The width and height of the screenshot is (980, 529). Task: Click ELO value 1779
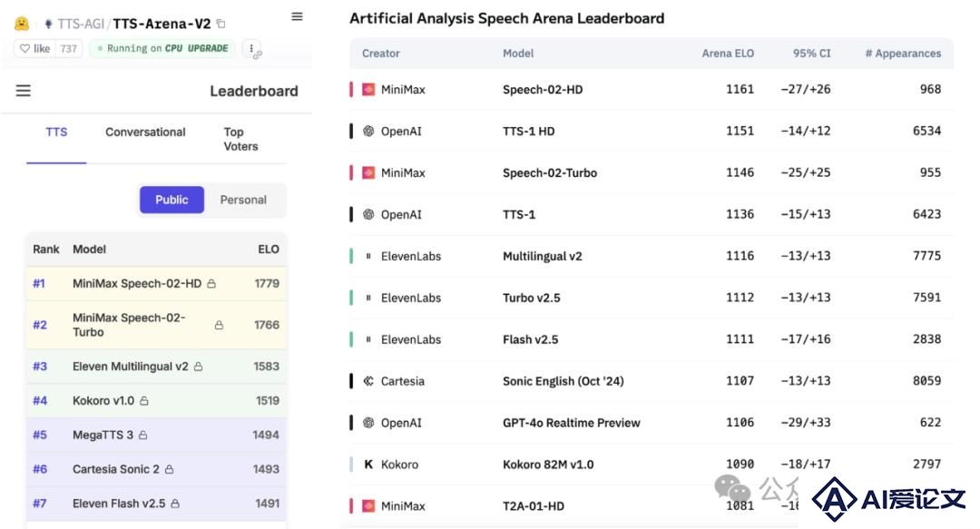pyautogui.click(x=267, y=283)
